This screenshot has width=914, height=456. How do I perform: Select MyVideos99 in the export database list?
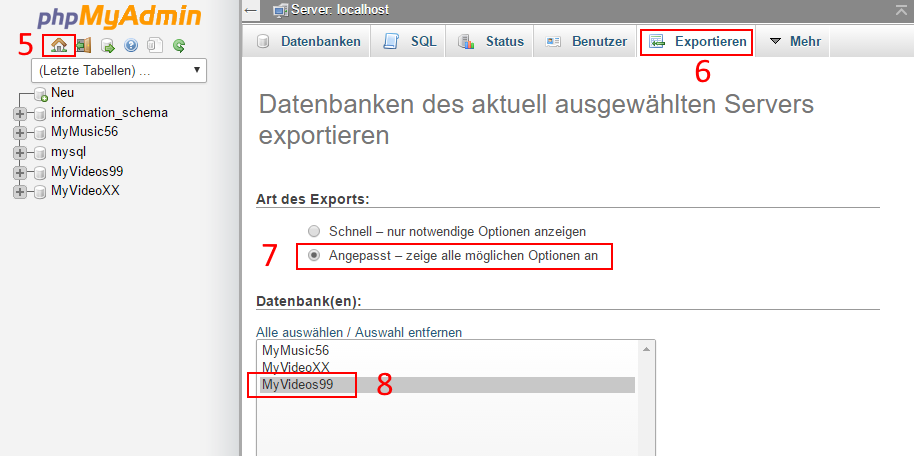(448, 385)
